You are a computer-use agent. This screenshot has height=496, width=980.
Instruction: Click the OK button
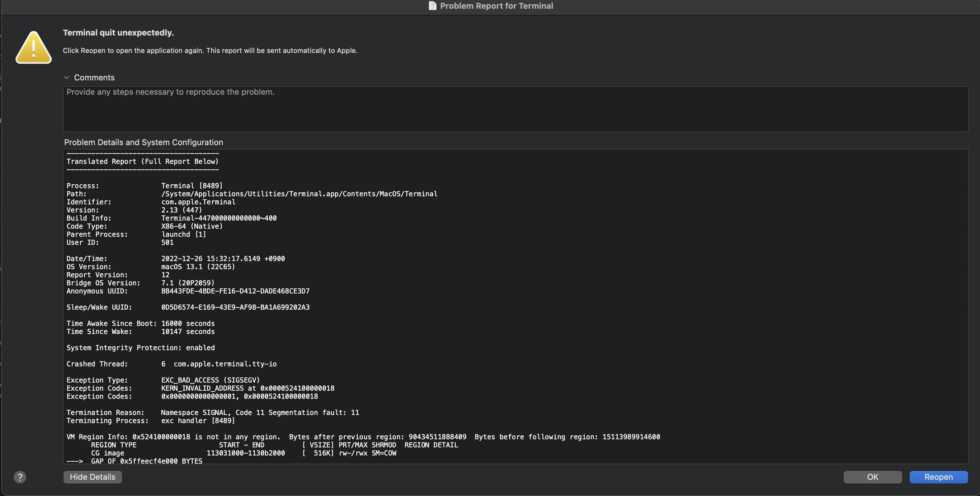coord(872,477)
